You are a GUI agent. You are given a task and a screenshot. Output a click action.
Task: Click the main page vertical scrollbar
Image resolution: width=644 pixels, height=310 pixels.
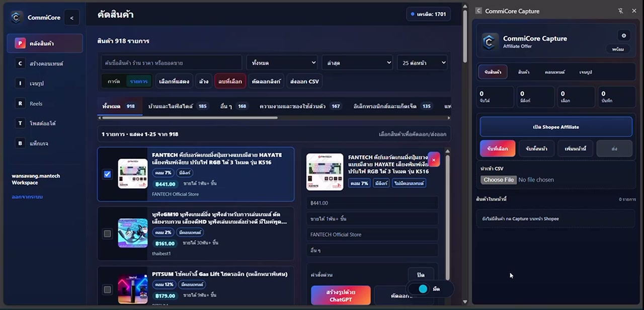click(x=465, y=35)
